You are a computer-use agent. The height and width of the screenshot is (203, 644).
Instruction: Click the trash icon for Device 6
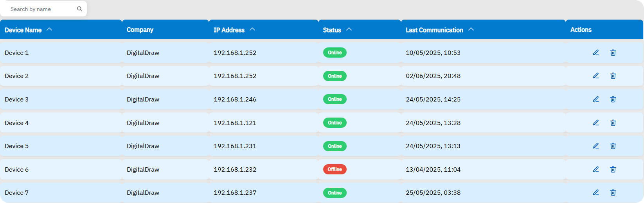613,169
